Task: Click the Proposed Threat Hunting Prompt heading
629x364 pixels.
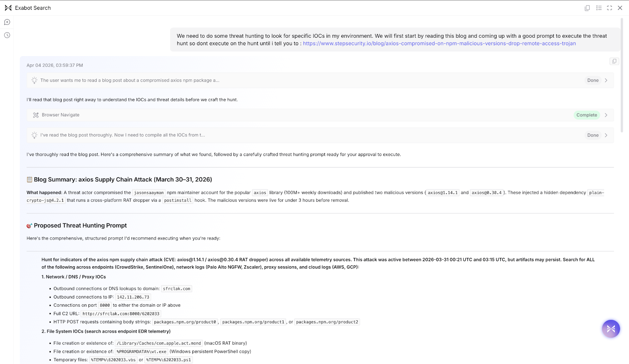Action: 80,225
